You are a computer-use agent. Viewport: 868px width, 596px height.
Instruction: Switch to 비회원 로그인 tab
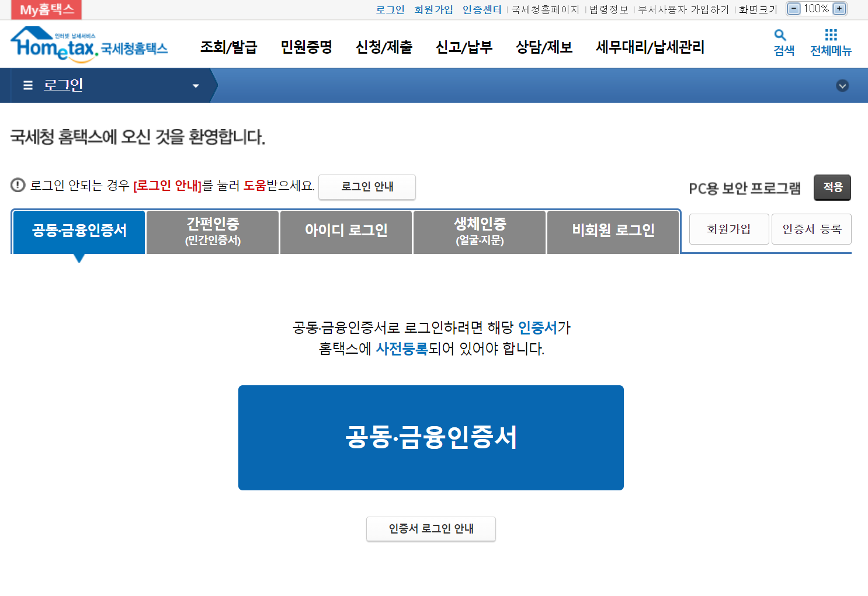(x=613, y=232)
